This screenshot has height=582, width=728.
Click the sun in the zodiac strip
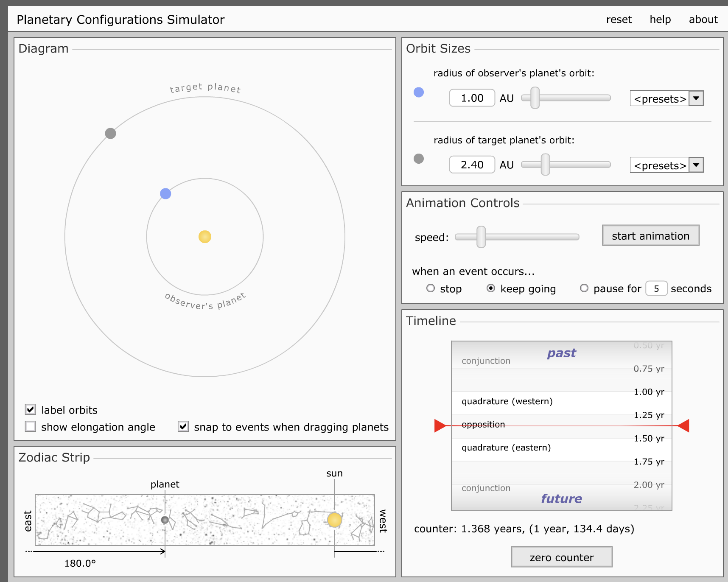pos(334,520)
